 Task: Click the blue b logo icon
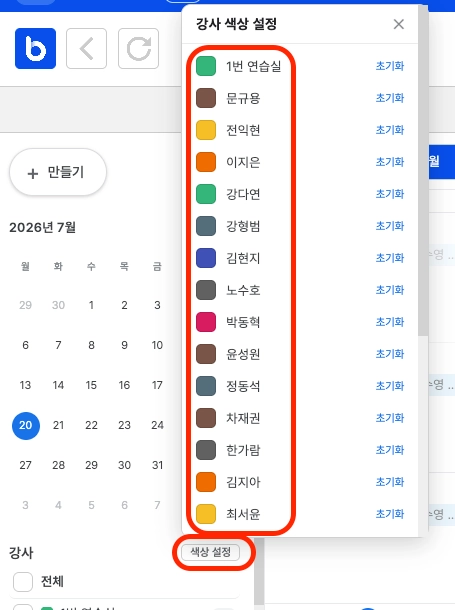coord(35,49)
